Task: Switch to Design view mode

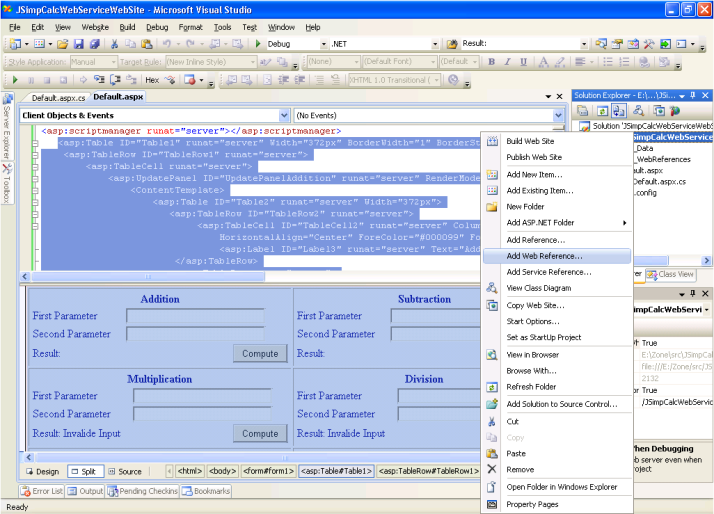Action: [43, 471]
